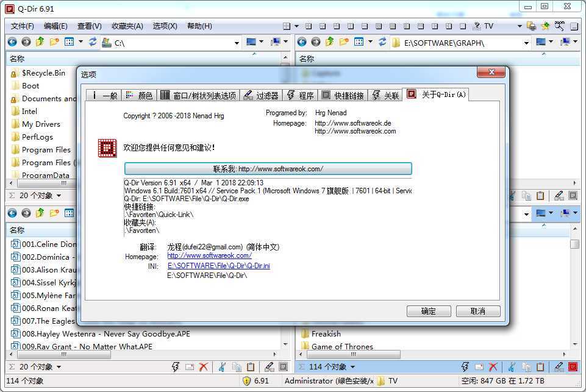Click 取消 to cancel options

[478, 312]
